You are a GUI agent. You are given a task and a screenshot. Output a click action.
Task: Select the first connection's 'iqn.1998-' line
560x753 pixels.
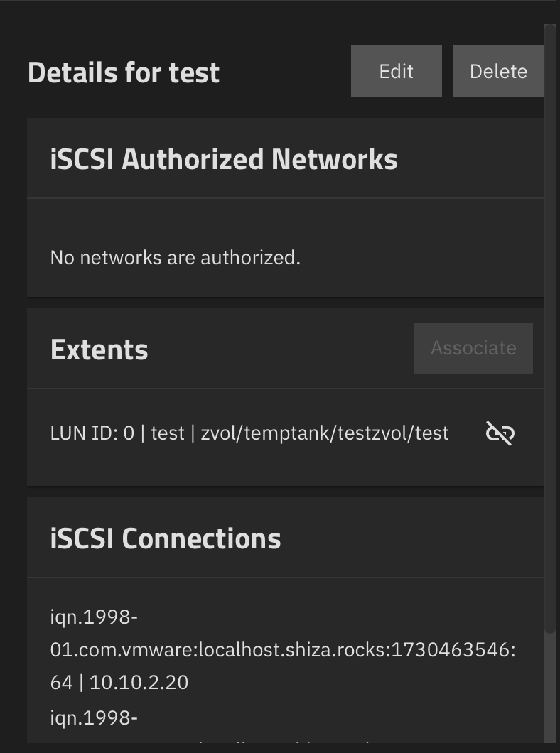point(94,617)
